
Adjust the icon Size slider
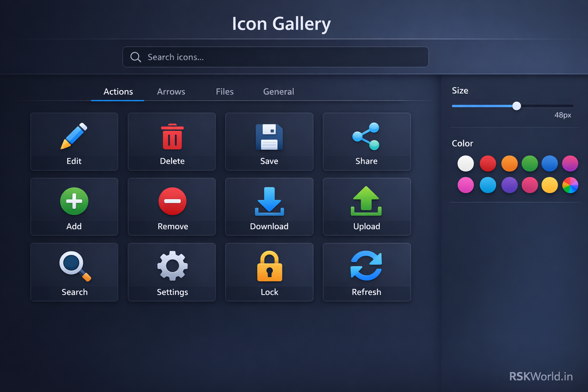[x=516, y=106]
